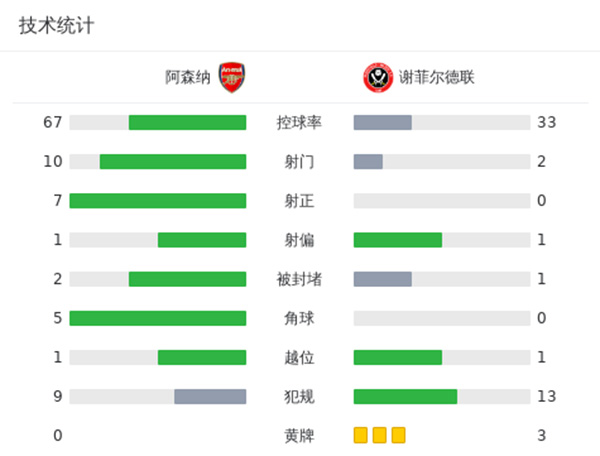Open the 阿森纳 team name link

coord(188,77)
